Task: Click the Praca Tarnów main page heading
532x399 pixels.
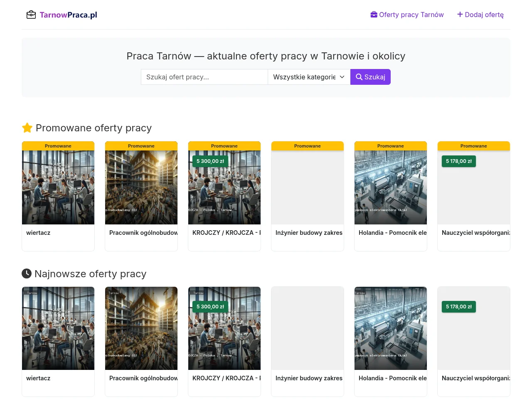Action: [266, 56]
